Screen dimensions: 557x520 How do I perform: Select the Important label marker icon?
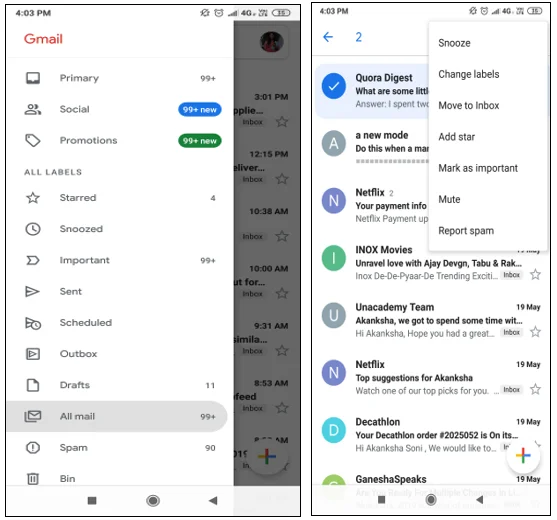[33, 260]
